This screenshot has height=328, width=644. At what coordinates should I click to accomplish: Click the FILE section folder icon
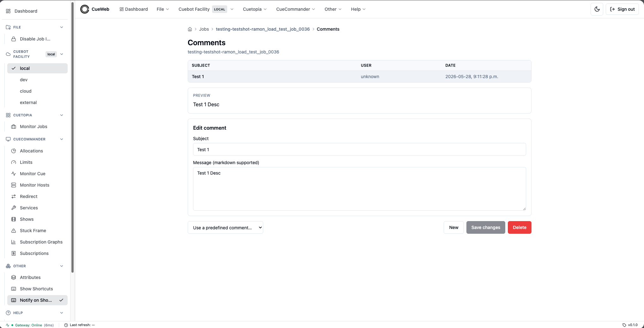(8, 27)
